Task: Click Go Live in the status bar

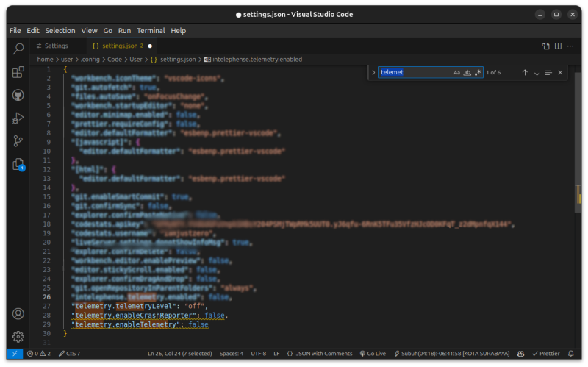Action: point(373,354)
